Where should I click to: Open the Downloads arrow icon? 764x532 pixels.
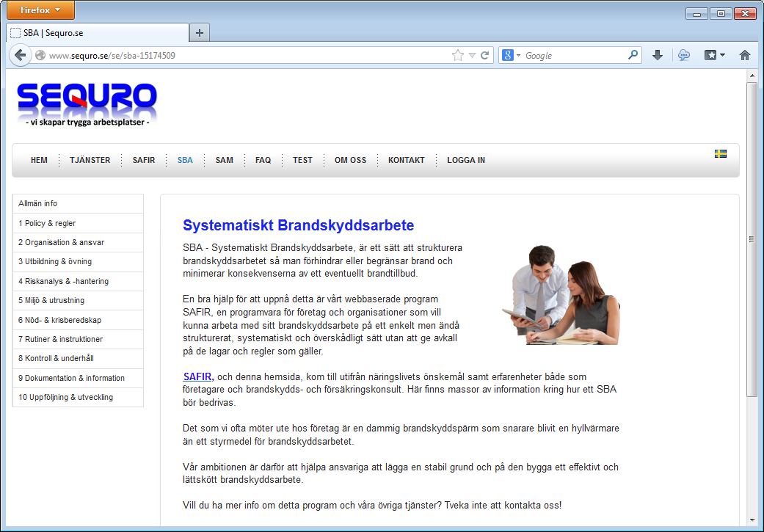(658, 55)
